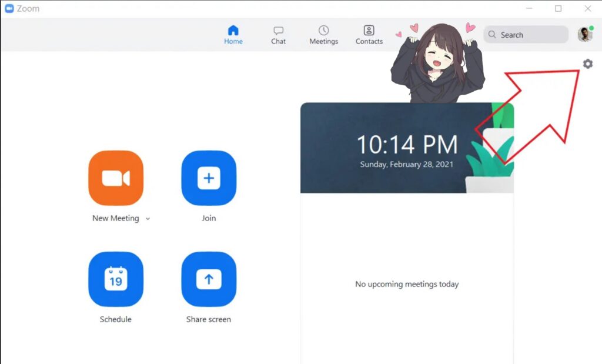The width and height of the screenshot is (602, 364).
Task: Go to the Meetings tab
Action: [x=324, y=35]
